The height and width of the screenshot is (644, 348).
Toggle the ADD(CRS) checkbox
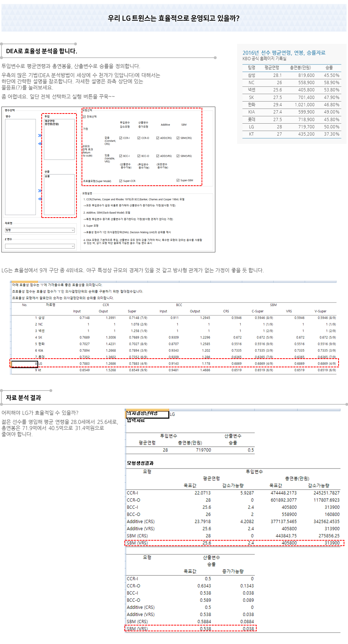coord(158,138)
